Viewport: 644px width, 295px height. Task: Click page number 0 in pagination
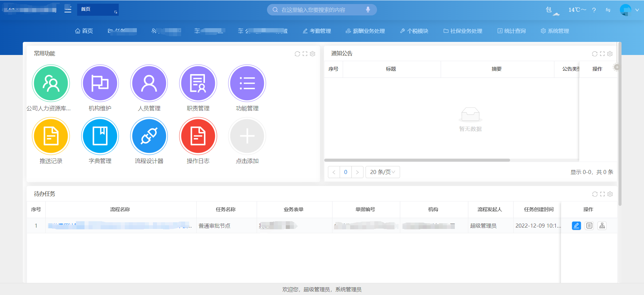[345, 172]
